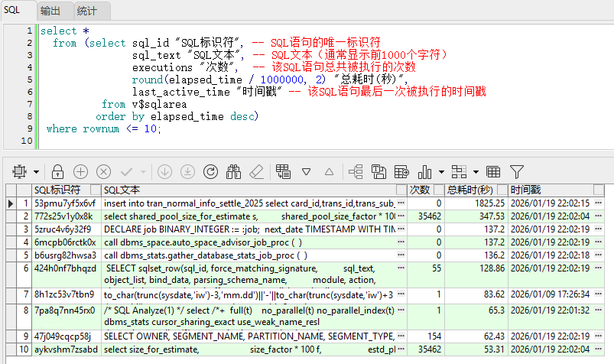Expand dropdown arrow beside the post checkmark icon
This screenshot has width=614, height=364.
click(x=142, y=171)
